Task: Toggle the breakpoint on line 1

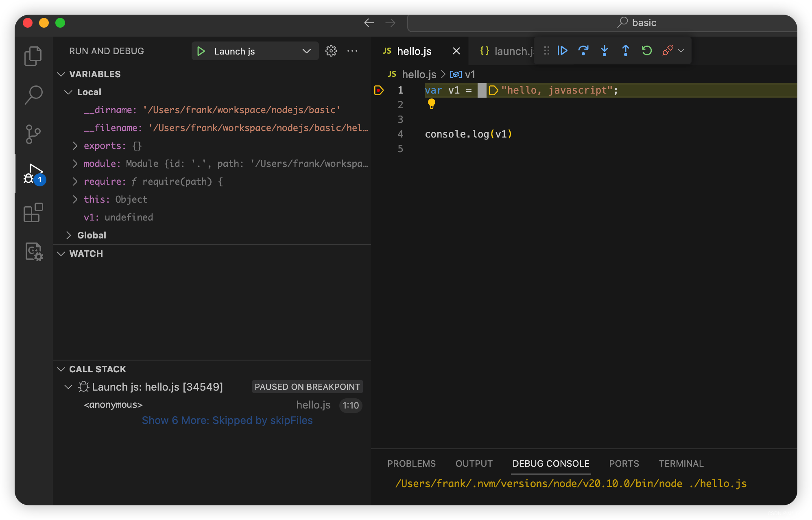Action: [379, 90]
